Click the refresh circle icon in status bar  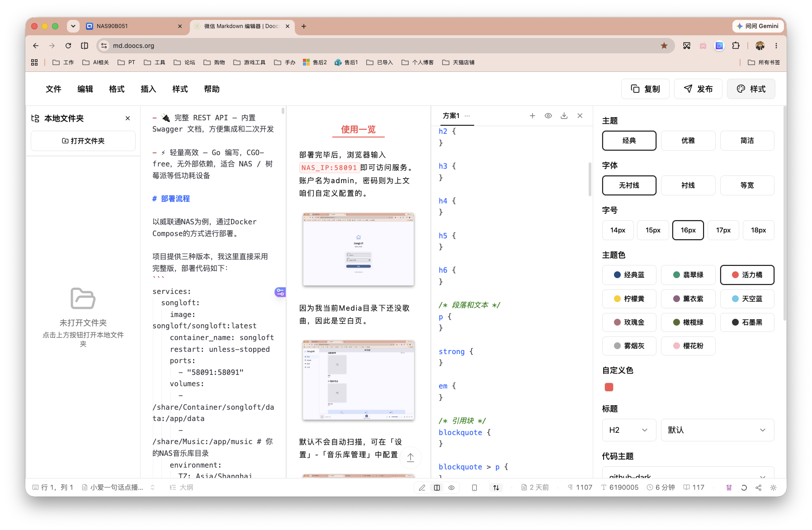[744, 487]
